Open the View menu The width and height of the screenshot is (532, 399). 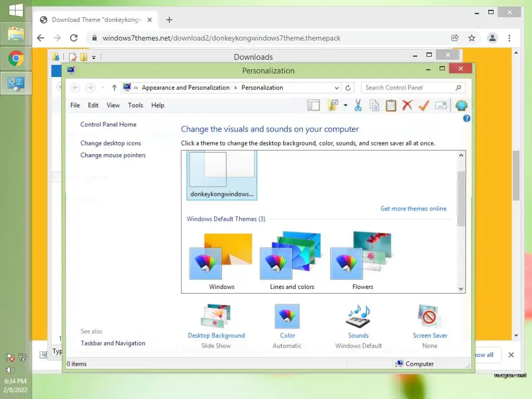pyautogui.click(x=113, y=105)
